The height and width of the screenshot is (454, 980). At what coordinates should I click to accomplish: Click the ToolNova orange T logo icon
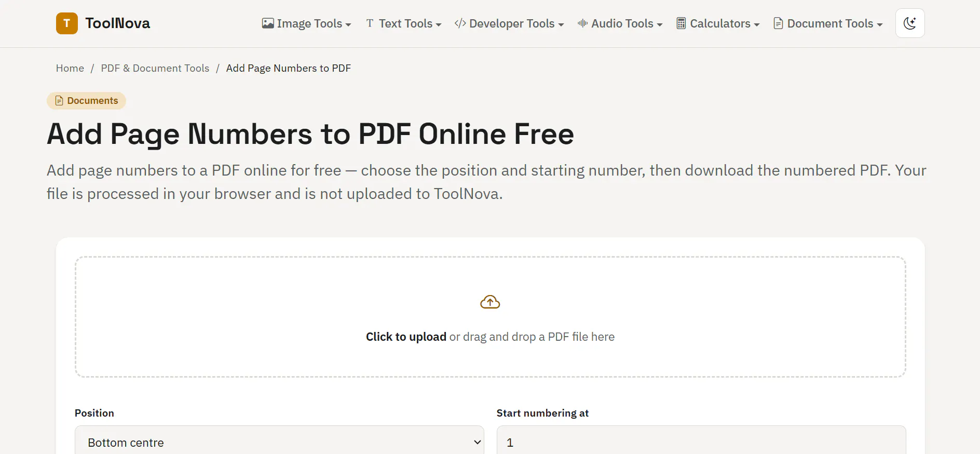(x=67, y=23)
